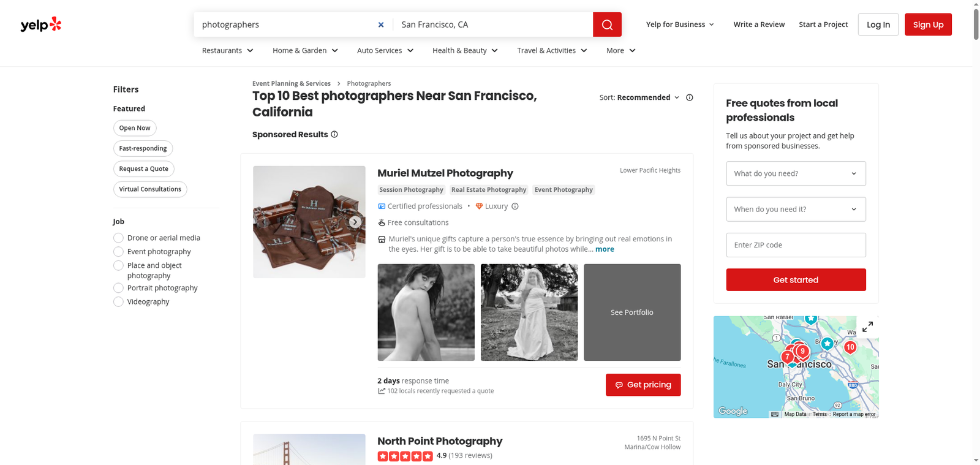Click the red search magnifier button
This screenshot has height=465, width=980.
(x=607, y=25)
